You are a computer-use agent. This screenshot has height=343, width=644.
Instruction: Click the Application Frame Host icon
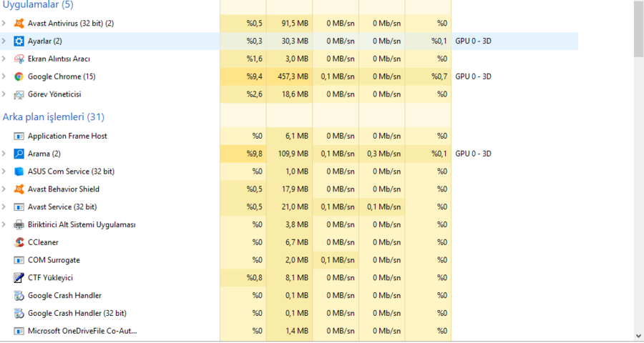tap(19, 136)
